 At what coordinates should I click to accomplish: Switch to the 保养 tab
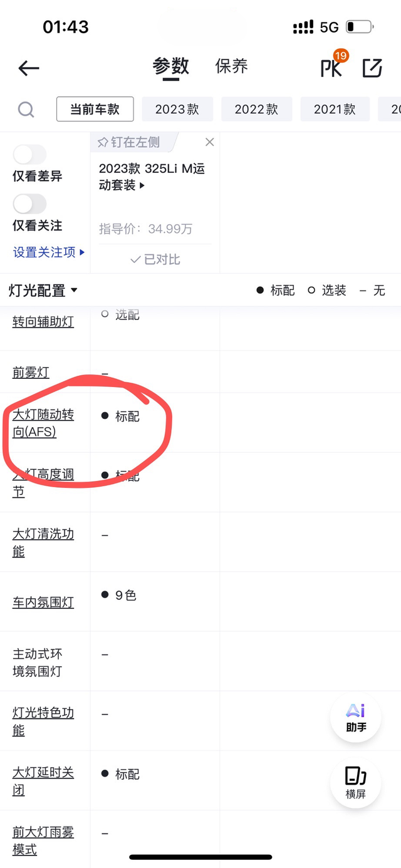[231, 66]
